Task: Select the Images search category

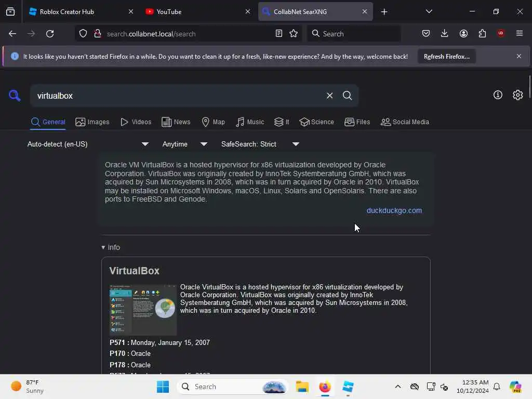Action: pyautogui.click(x=92, y=122)
